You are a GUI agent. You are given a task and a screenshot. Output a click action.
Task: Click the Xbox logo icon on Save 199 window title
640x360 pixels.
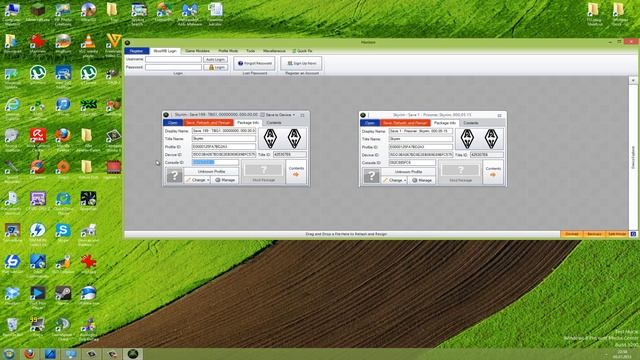[167, 115]
